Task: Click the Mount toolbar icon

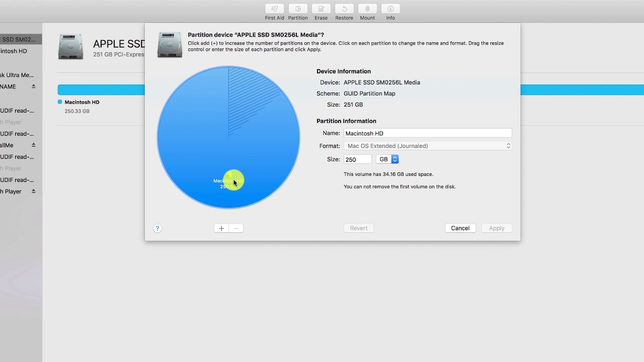Action: pos(367,9)
